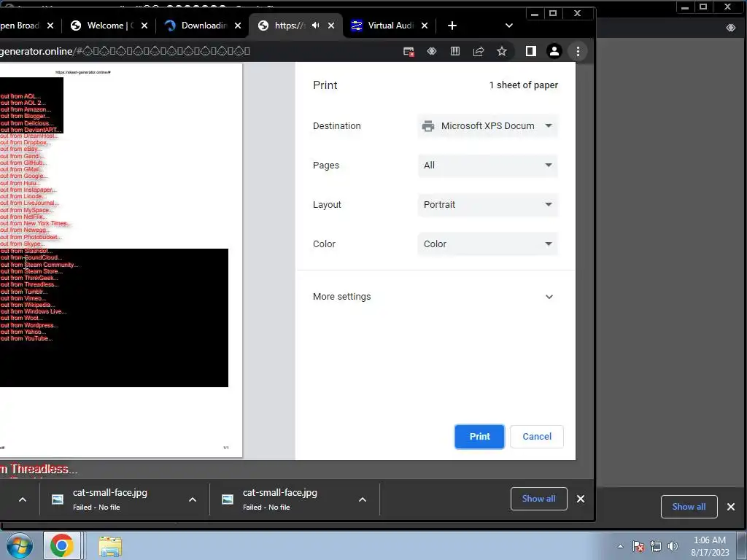Cancel the print dialog
The height and width of the screenshot is (560, 747).
point(537,436)
